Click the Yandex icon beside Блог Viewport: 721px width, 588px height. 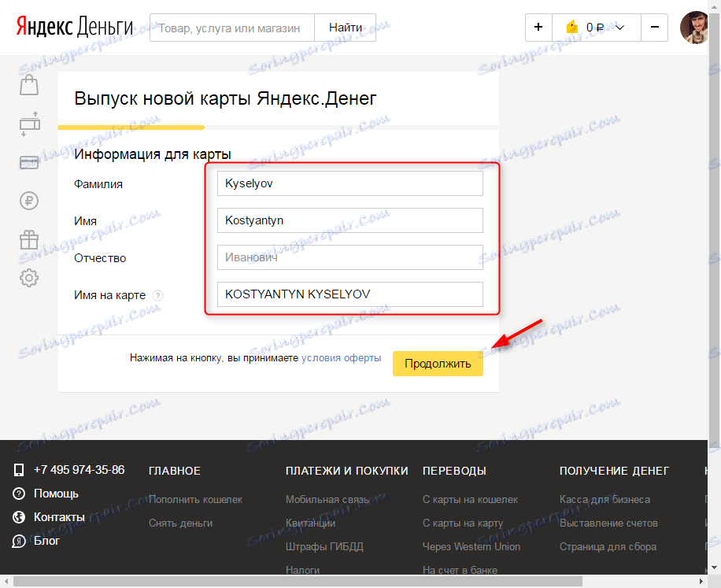[x=19, y=541]
